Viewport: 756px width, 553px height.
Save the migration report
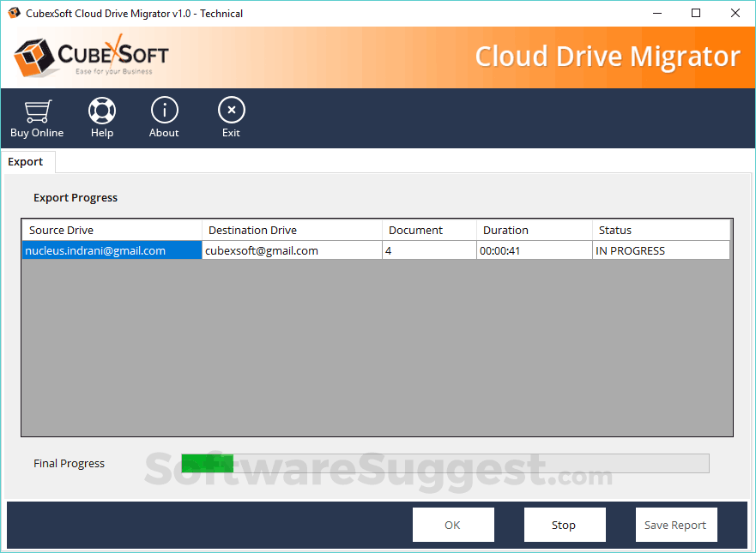point(675,524)
